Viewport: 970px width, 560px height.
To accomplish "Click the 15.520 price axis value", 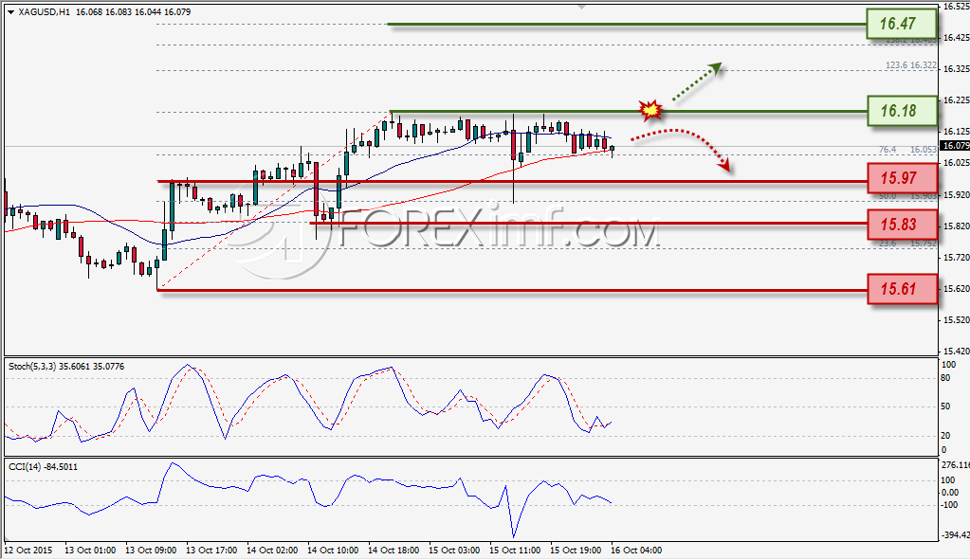I will pyautogui.click(x=956, y=320).
